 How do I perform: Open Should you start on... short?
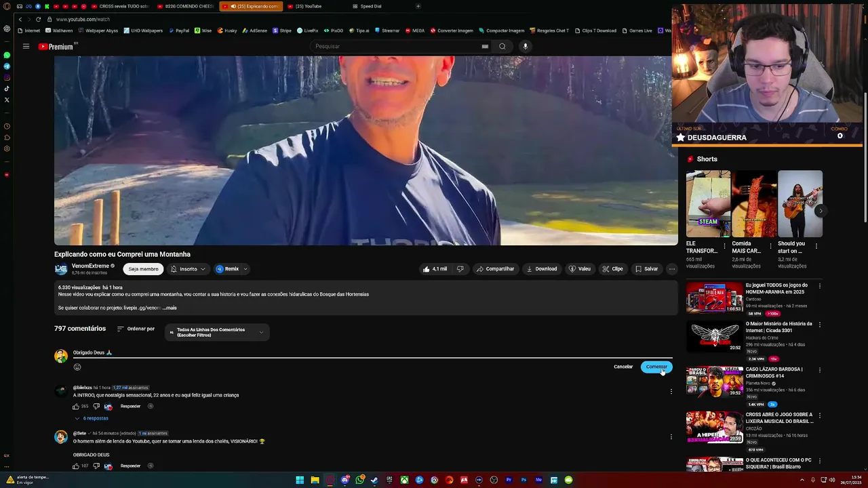pyautogui.click(x=800, y=203)
